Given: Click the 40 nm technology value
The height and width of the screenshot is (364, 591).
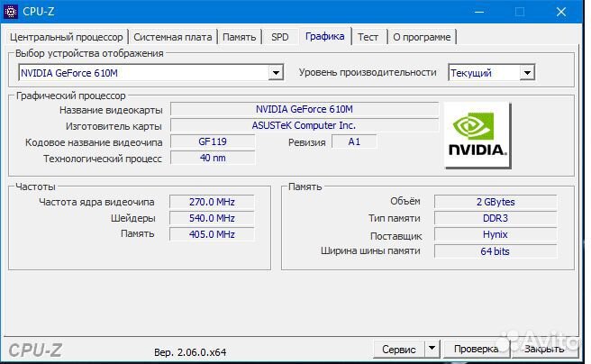Looking at the screenshot, I should point(213,158).
